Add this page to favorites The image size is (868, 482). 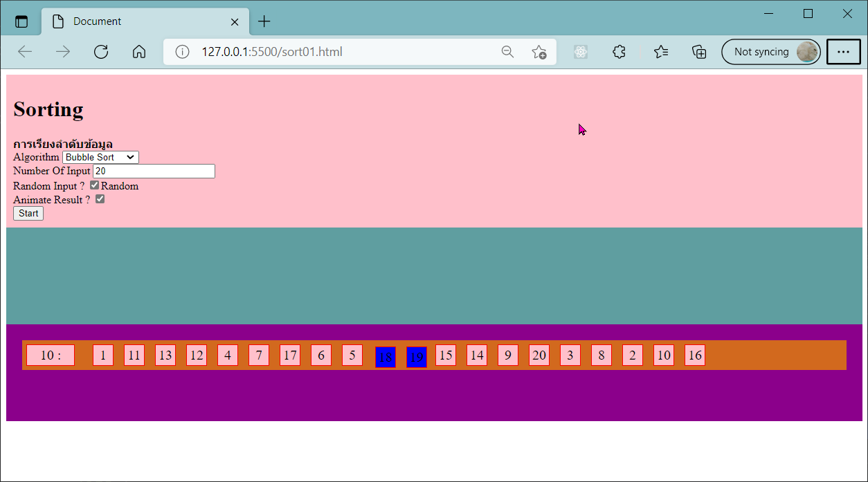539,52
